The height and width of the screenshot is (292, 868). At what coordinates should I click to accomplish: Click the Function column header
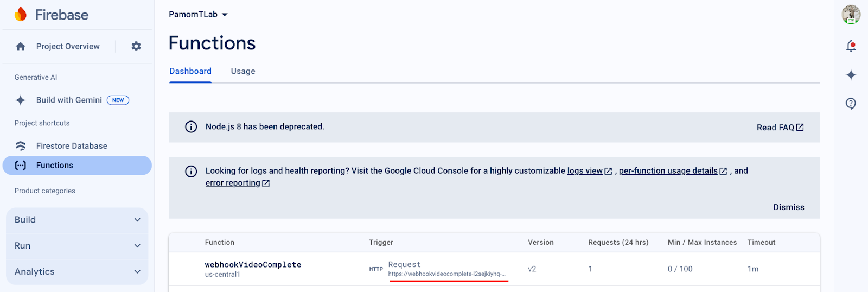[220, 243]
